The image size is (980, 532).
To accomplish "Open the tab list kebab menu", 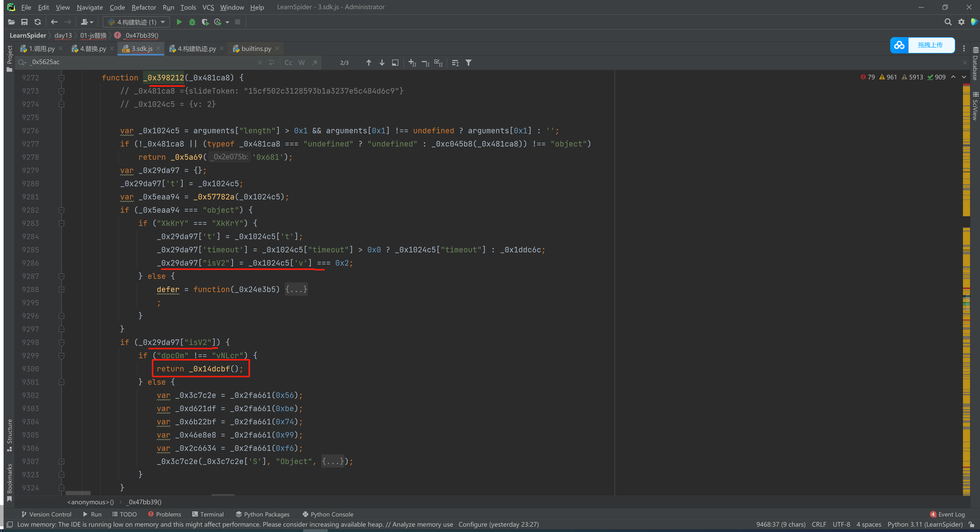I will coord(964,48).
